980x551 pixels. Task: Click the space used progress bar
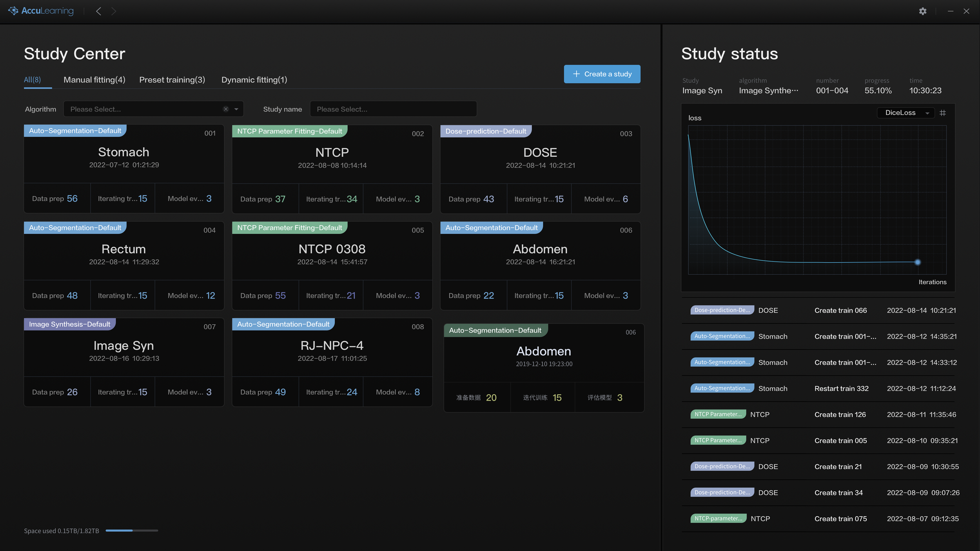pos(131,530)
